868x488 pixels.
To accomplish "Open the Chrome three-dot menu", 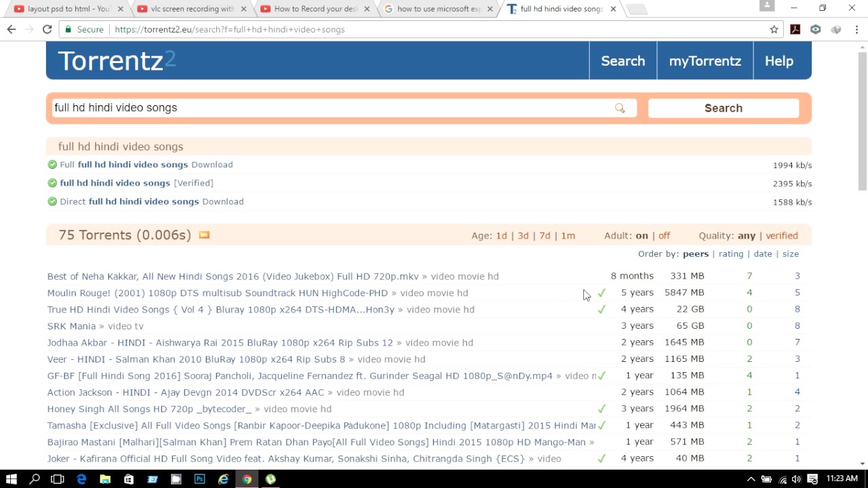I will [857, 29].
